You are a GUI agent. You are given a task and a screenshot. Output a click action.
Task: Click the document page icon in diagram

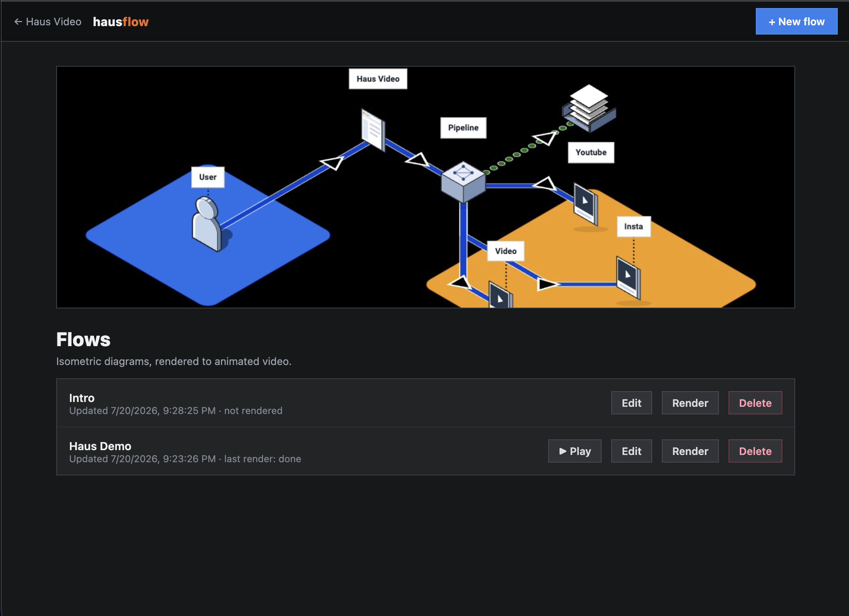pyautogui.click(x=373, y=130)
